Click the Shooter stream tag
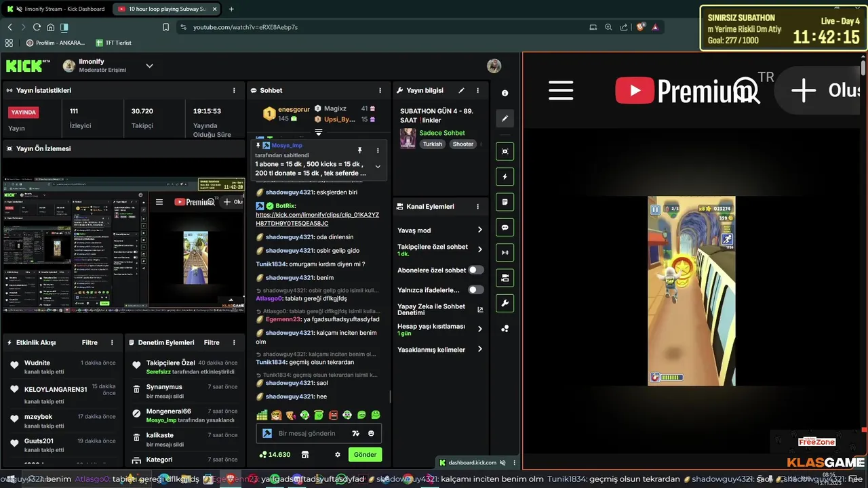Screen dimensions: 868x488 463,144
